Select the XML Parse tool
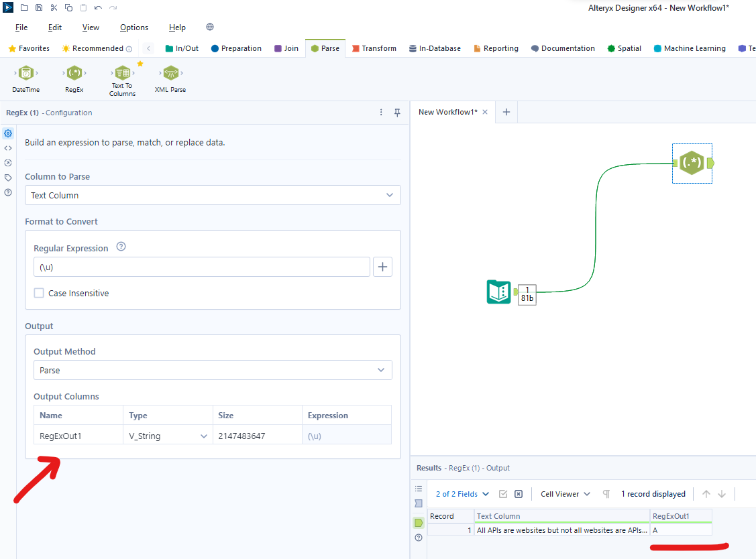This screenshot has width=756, height=559. tap(170, 73)
